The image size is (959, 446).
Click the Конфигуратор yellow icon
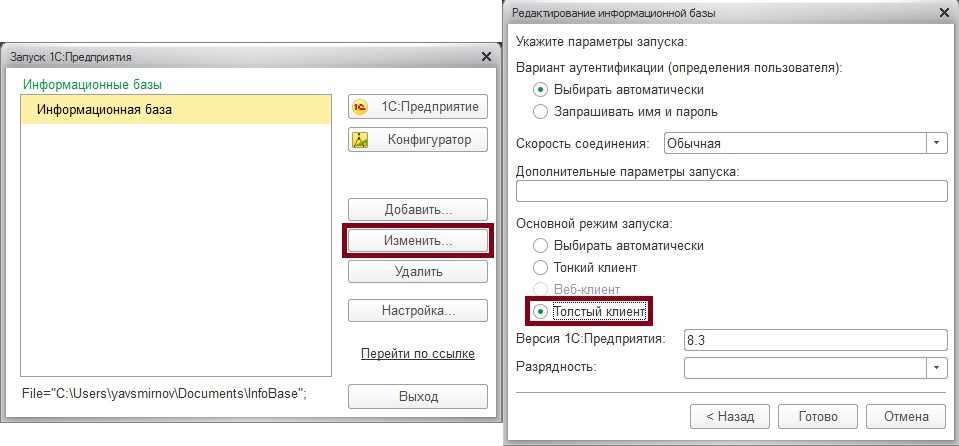point(361,140)
